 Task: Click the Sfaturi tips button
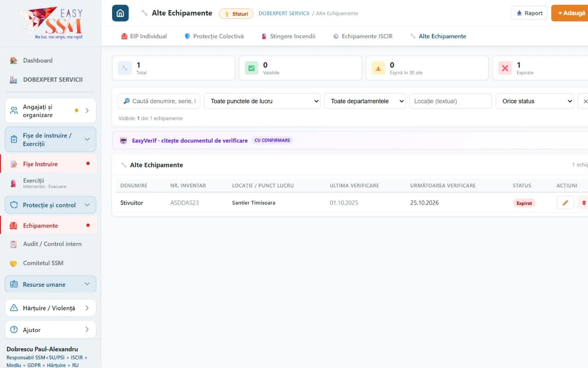click(x=236, y=14)
